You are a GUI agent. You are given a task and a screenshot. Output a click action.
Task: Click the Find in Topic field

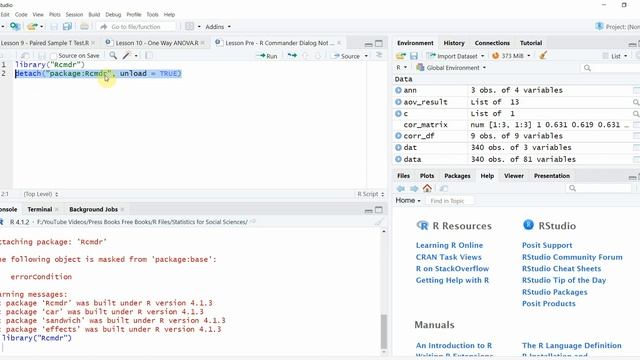pos(450,201)
